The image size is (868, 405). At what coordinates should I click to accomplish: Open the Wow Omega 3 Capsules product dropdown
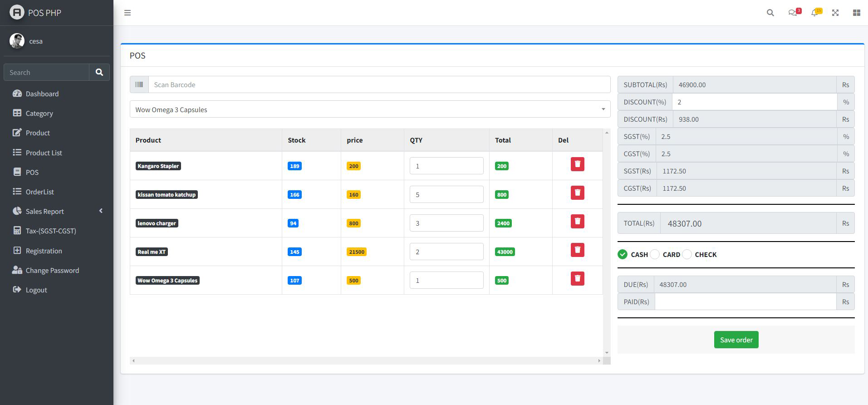click(370, 109)
